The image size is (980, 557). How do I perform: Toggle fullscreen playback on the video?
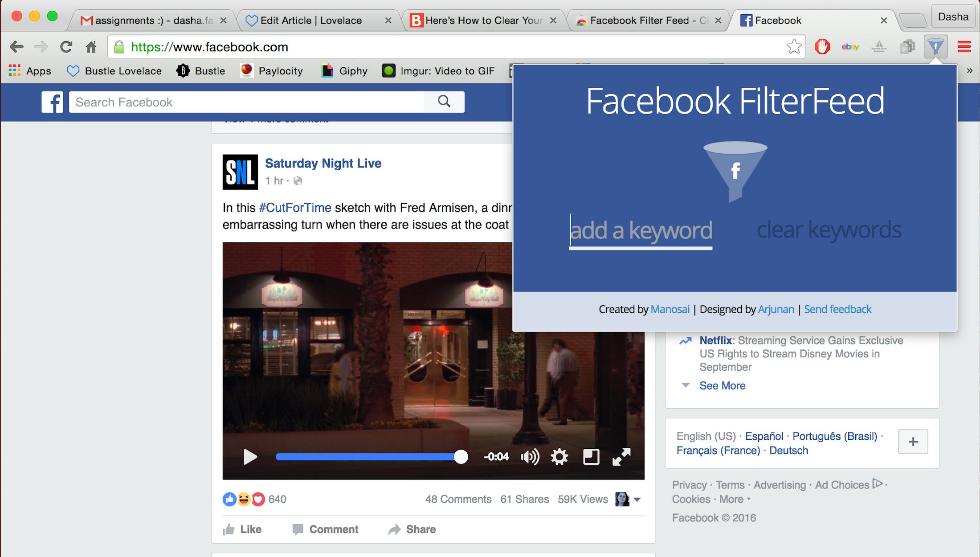pyautogui.click(x=621, y=457)
